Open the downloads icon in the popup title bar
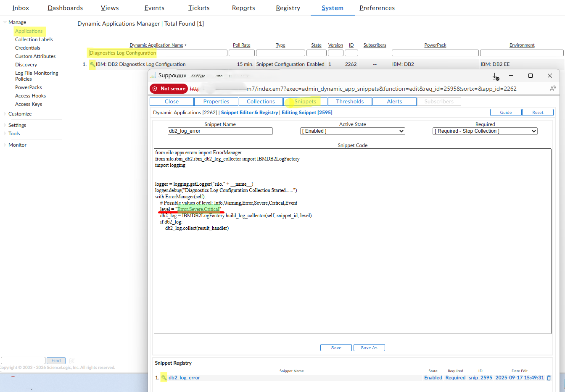 tap(496, 76)
